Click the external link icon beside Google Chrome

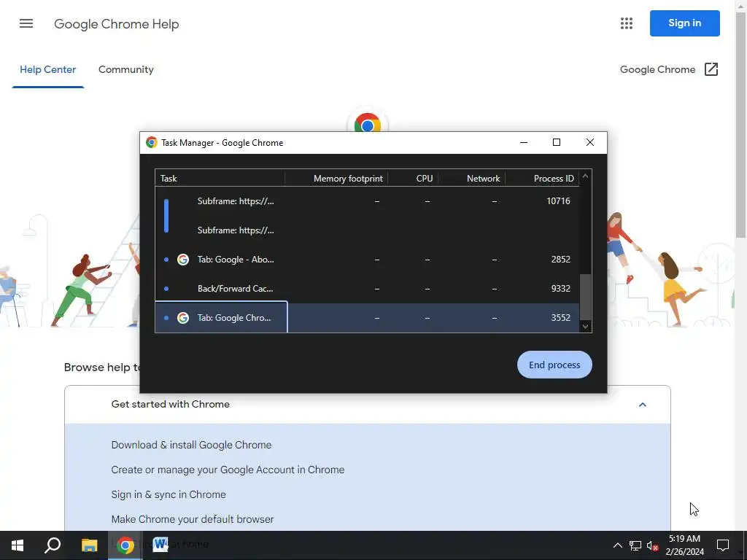711,69
